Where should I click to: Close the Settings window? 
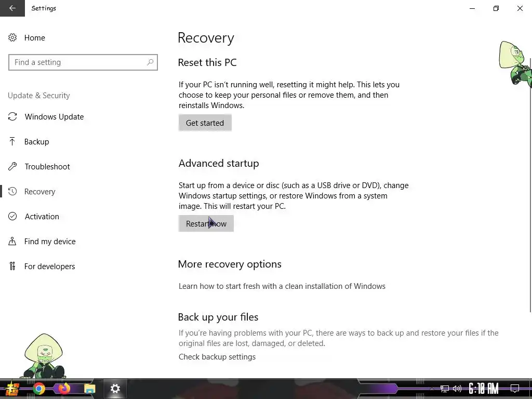pyautogui.click(x=520, y=8)
